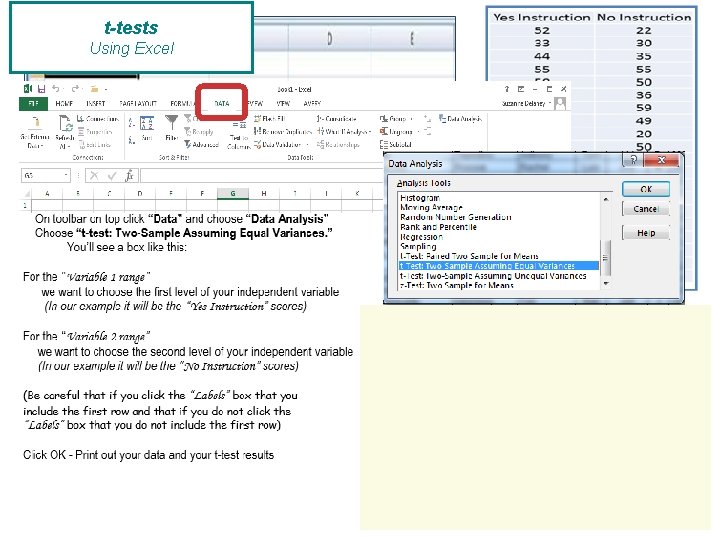Click the Relationships command

pyautogui.click(x=338, y=145)
